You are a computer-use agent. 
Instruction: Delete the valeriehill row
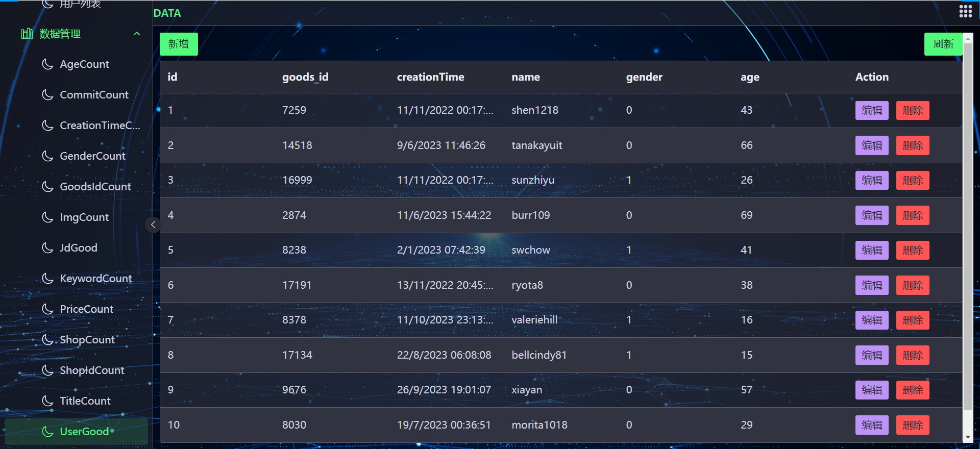pyautogui.click(x=913, y=320)
